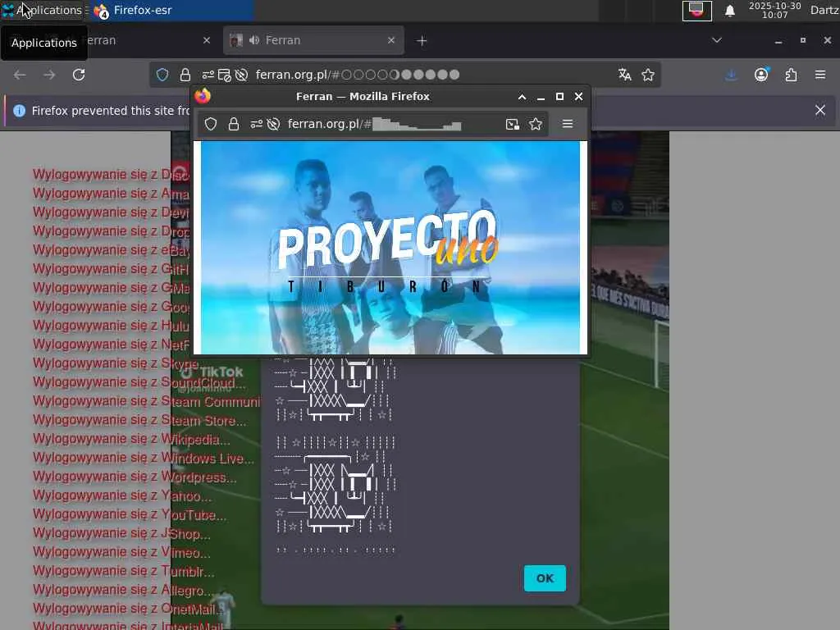Bookmark page with star in main window
Viewport: 840px width, 630px height.
click(648, 75)
